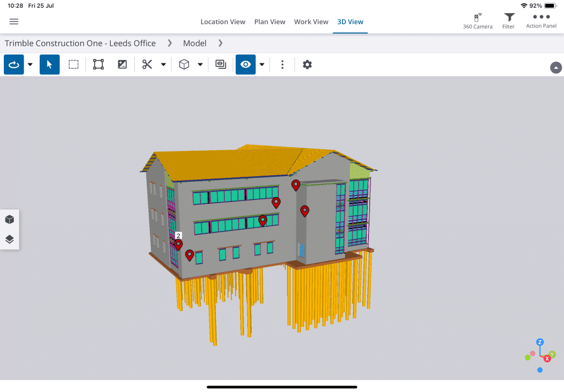Expand the scissors tool dropdown arrow

click(x=164, y=64)
